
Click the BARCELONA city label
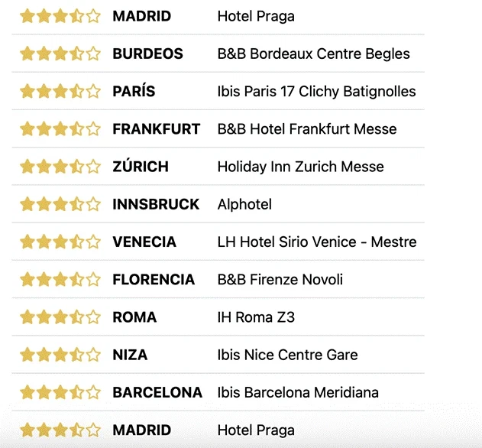pyautogui.click(x=157, y=392)
